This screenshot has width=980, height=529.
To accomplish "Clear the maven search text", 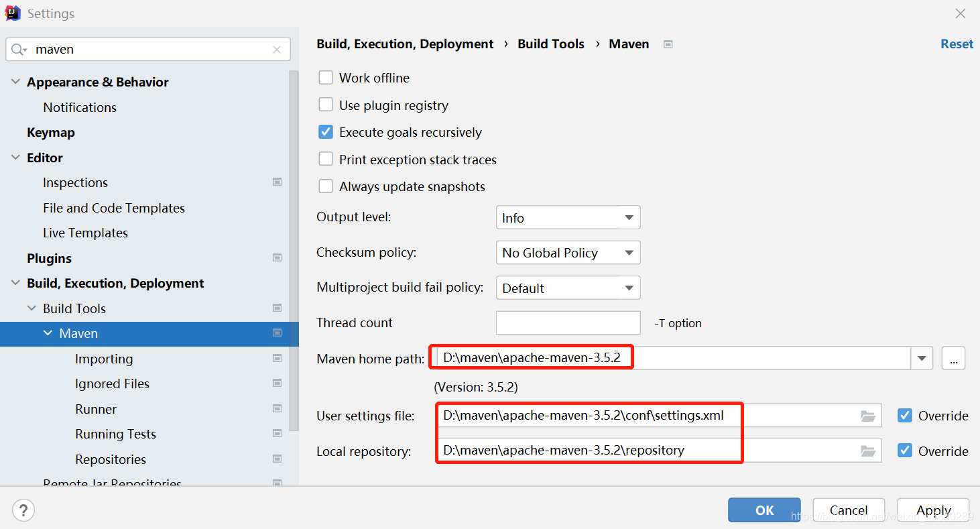I will coord(277,50).
